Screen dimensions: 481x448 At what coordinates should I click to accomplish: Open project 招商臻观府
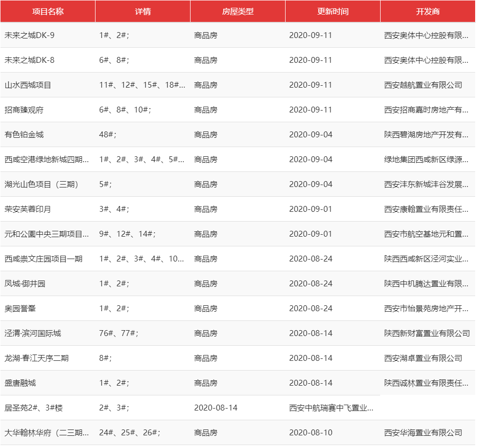coord(24,110)
